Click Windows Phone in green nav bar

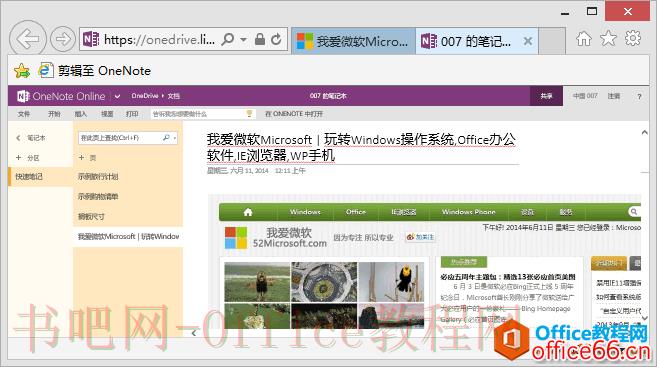[x=468, y=212]
